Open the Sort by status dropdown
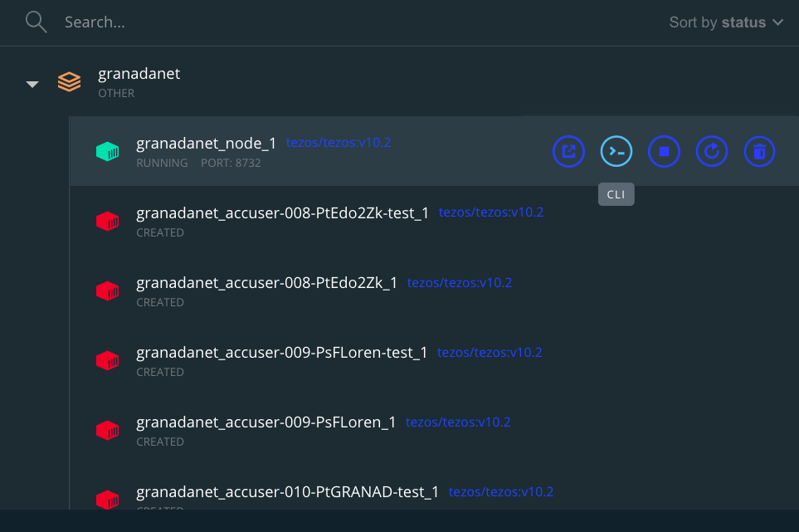799x532 pixels. [x=726, y=22]
